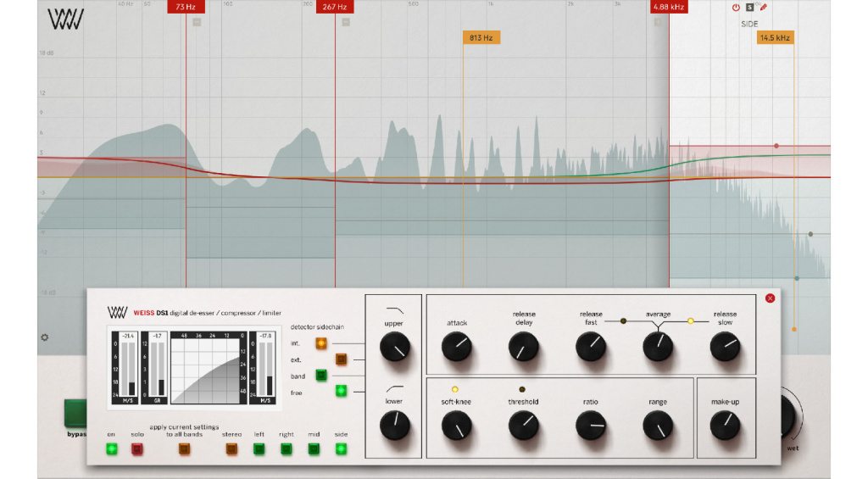
Task: Select the 'band' sidechain mode button
Action: (x=321, y=376)
